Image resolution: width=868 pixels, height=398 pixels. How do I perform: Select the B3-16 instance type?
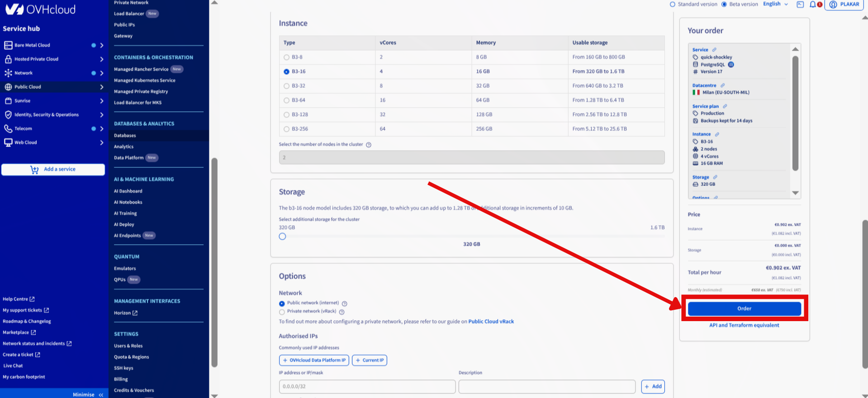click(286, 72)
